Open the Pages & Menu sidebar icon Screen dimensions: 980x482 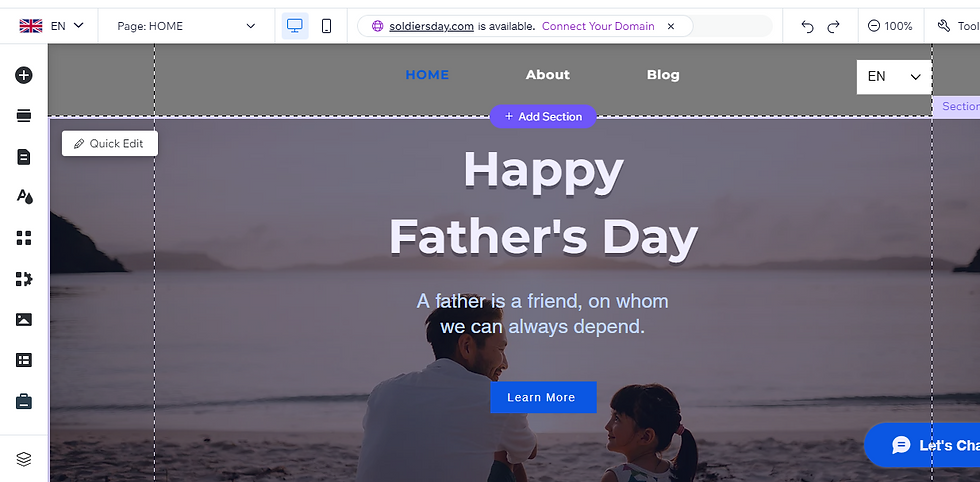coord(23,157)
